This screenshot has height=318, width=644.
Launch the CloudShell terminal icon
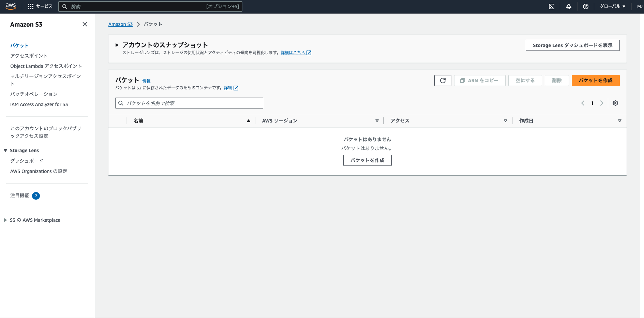coord(552,6)
